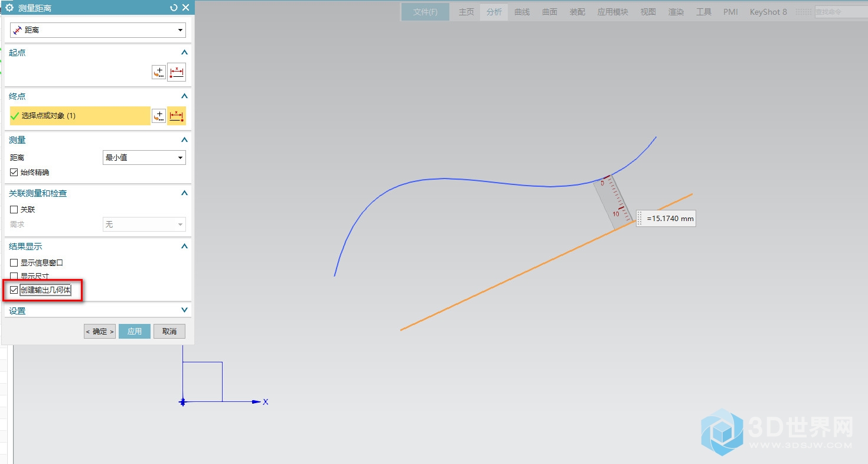The height and width of the screenshot is (464, 868).
Task: Select the orange straight line
Action: [546, 262]
